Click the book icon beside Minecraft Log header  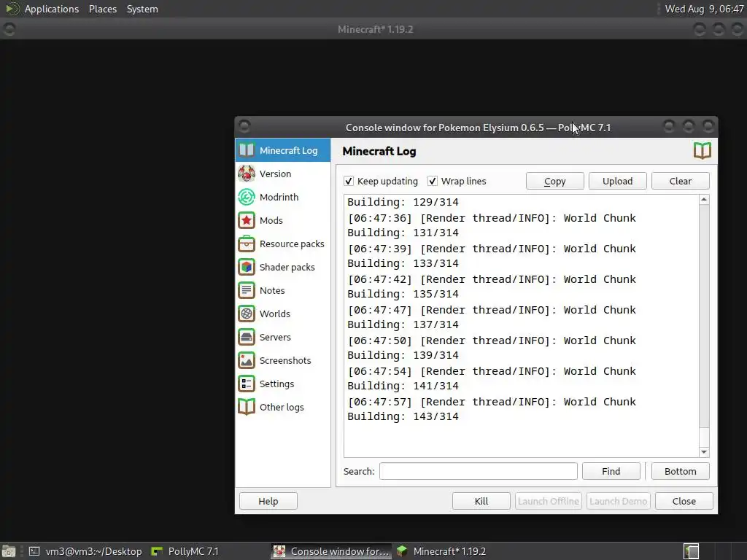(x=702, y=151)
